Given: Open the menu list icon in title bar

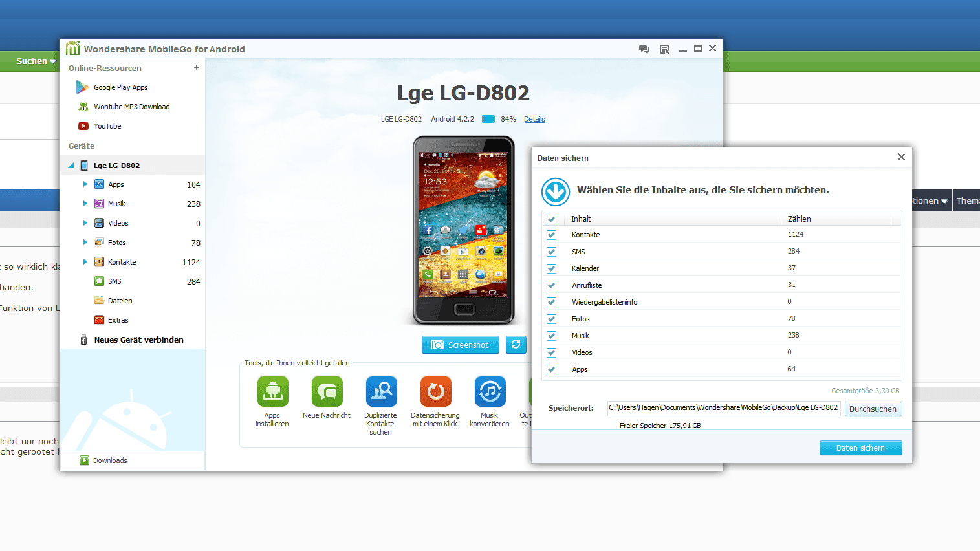Looking at the screenshot, I should [x=664, y=49].
